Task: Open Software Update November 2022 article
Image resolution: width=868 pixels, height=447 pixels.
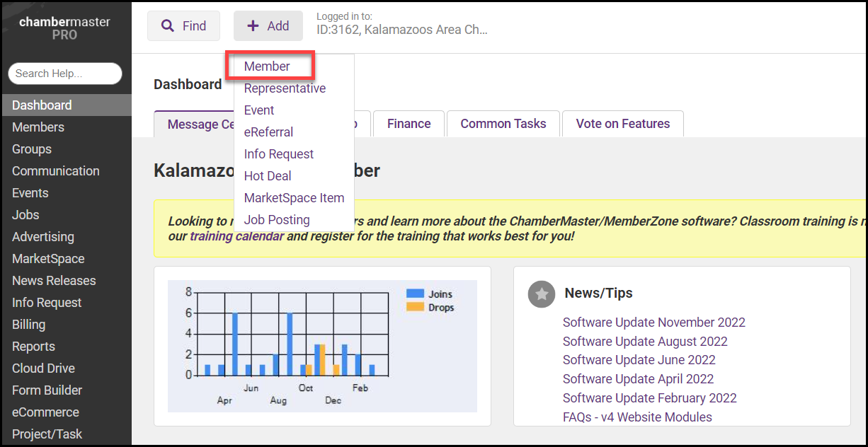Action: click(x=653, y=323)
